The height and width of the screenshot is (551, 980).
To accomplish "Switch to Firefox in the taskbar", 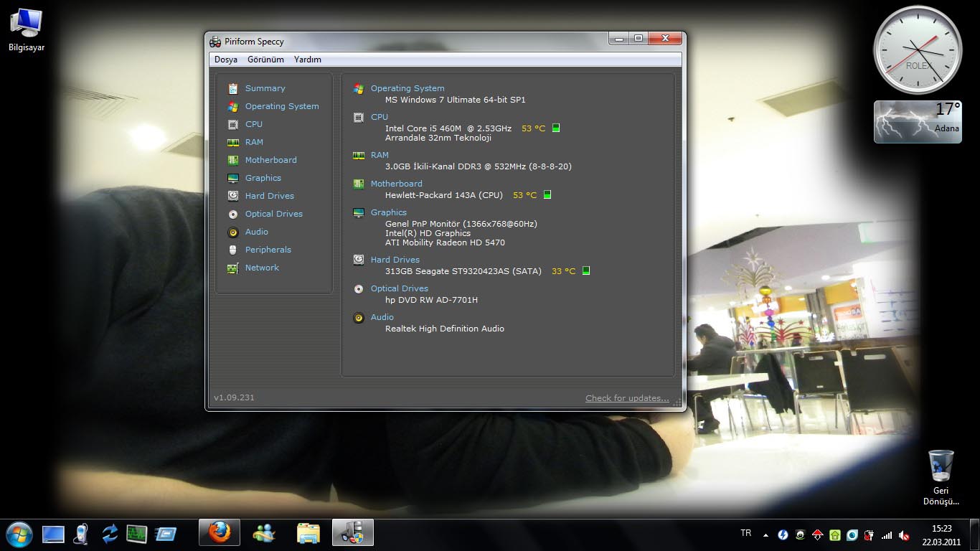I will pyautogui.click(x=220, y=533).
